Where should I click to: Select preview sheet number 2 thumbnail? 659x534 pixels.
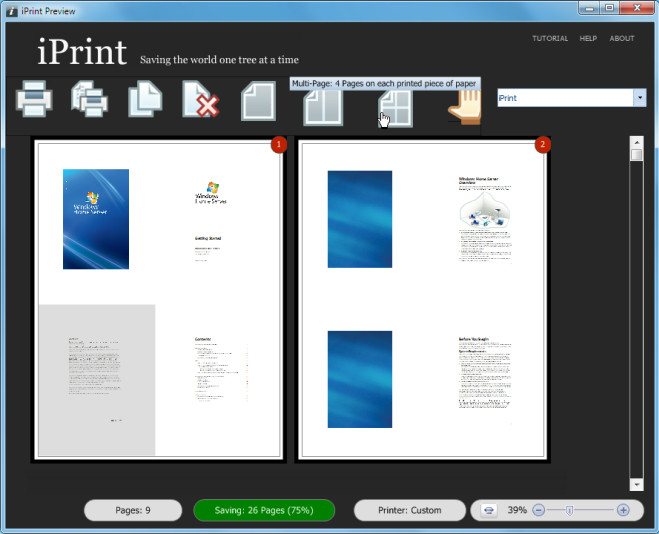point(422,300)
